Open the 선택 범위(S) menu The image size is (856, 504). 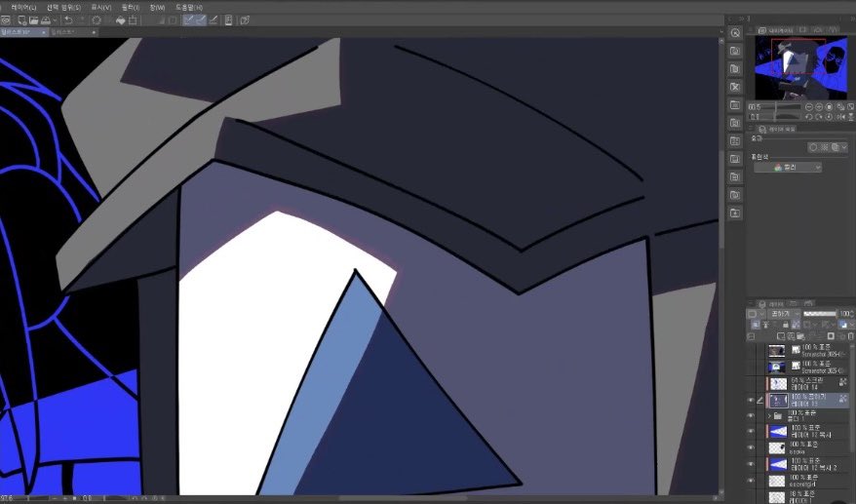(x=64, y=8)
